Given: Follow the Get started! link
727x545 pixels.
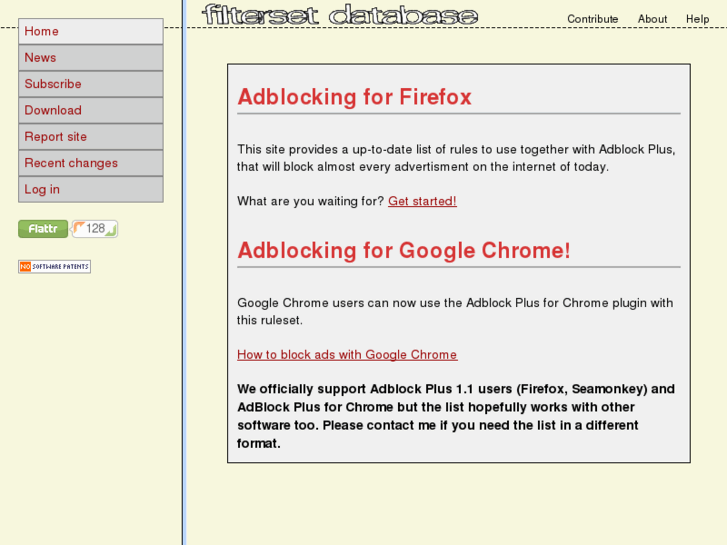Looking at the screenshot, I should [x=422, y=201].
